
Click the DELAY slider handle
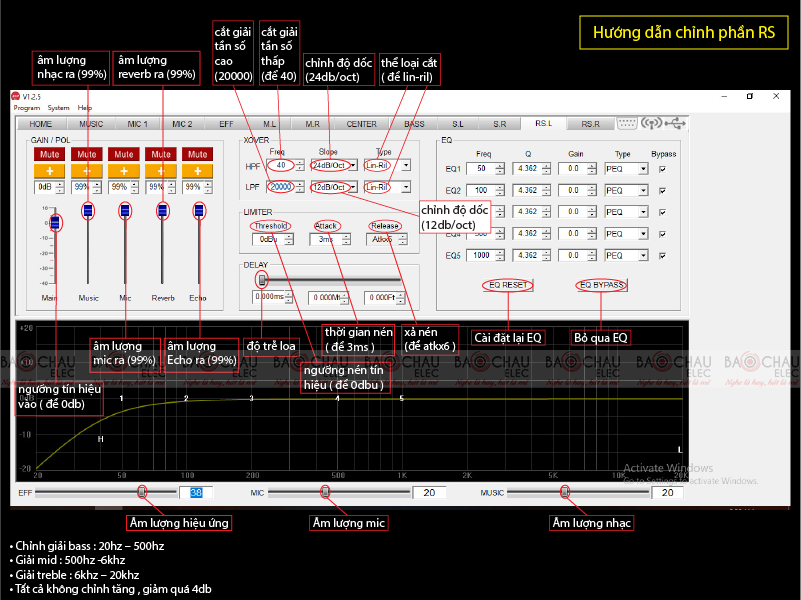pyautogui.click(x=262, y=280)
